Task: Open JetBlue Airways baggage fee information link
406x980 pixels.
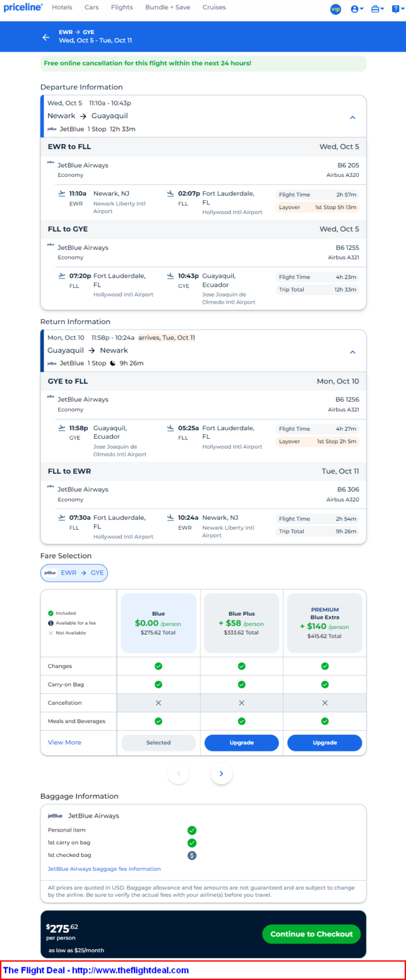Action: click(x=104, y=869)
